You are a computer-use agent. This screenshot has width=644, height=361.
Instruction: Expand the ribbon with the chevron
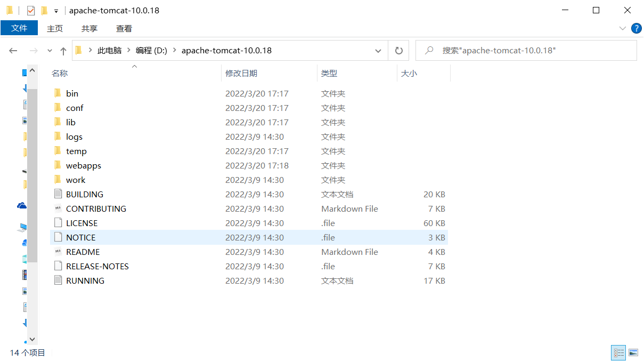pyautogui.click(x=622, y=28)
